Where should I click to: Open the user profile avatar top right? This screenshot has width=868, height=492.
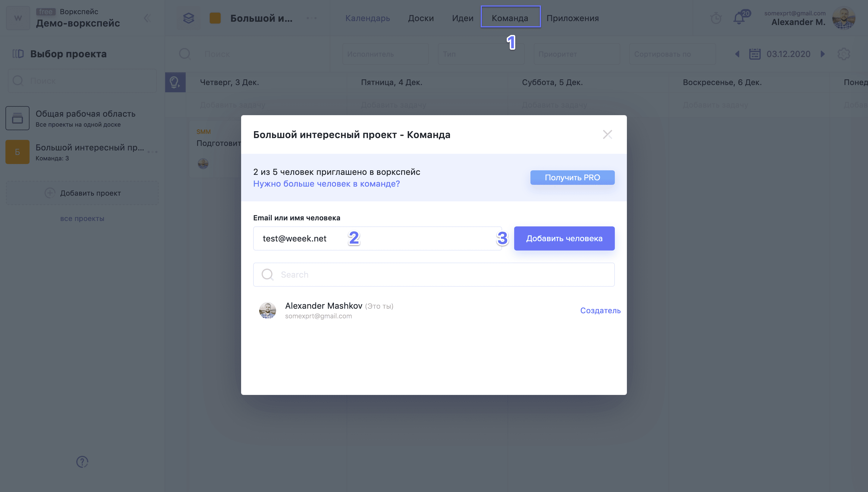point(844,18)
